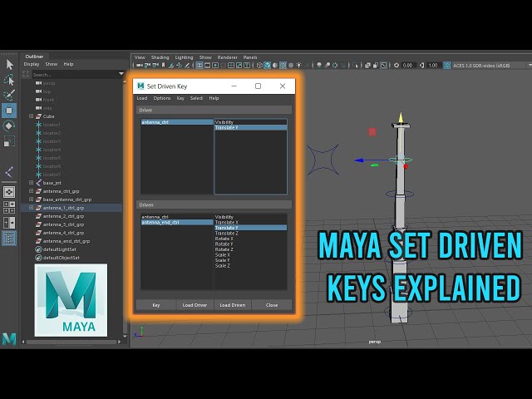Click the Gamma reset icon
This screenshot has height=399, width=532.
(421, 65)
